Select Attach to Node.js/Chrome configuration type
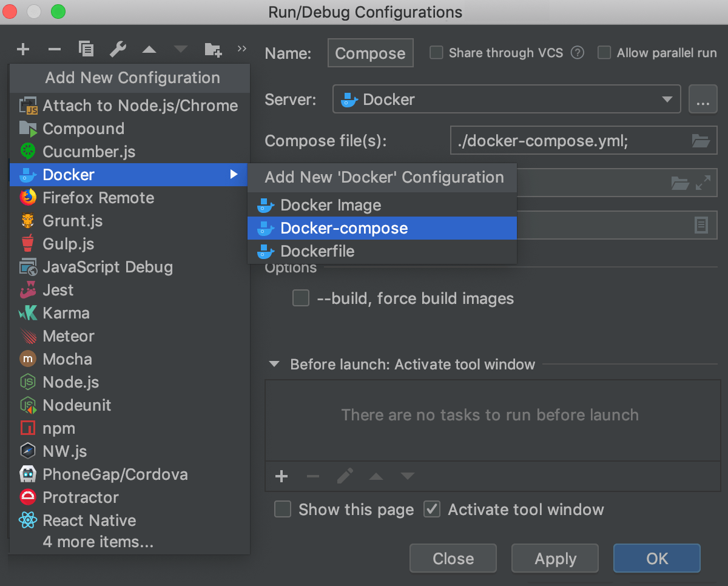The height and width of the screenshot is (586, 728). click(x=129, y=106)
